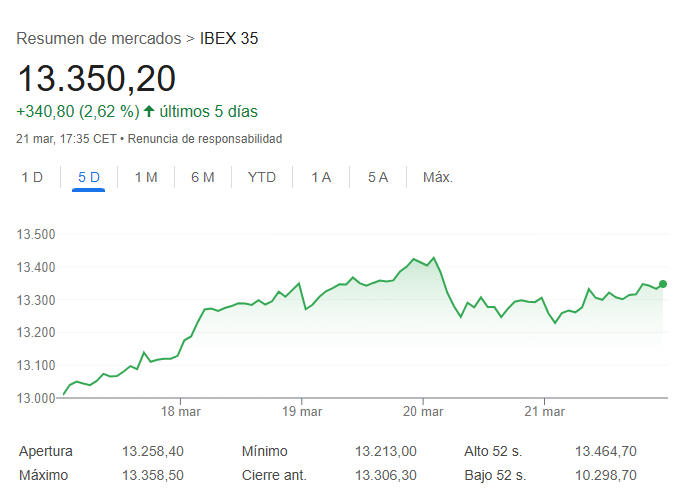Click the 20 mar date label
Viewport: 685px width, 499px height.
(x=423, y=411)
